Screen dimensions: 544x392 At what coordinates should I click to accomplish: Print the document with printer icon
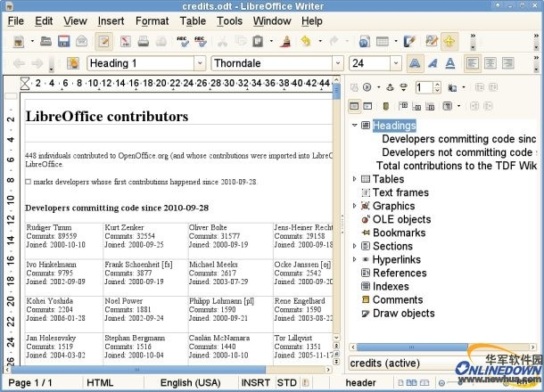(x=143, y=41)
